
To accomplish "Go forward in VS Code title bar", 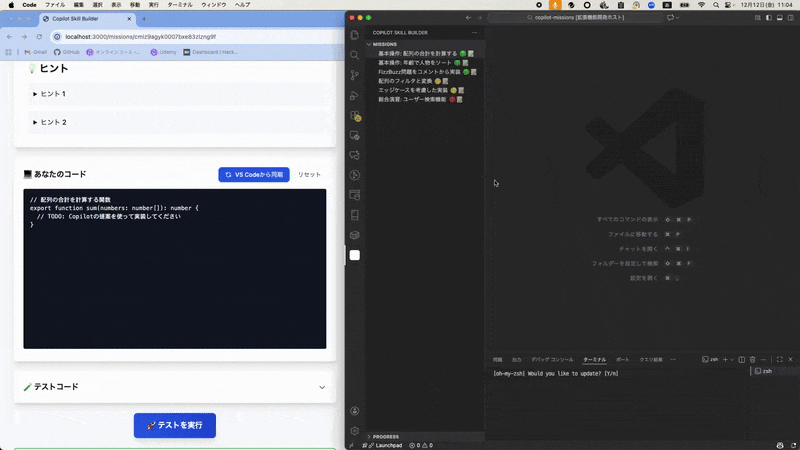I will (x=479, y=17).
